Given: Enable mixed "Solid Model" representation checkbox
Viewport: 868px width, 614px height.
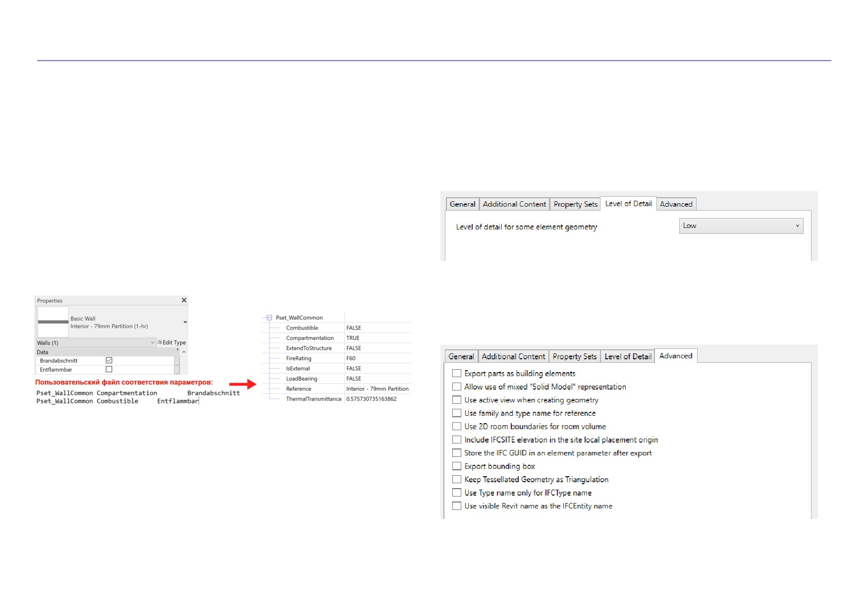Looking at the screenshot, I should pyautogui.click(x=457, y=387).
